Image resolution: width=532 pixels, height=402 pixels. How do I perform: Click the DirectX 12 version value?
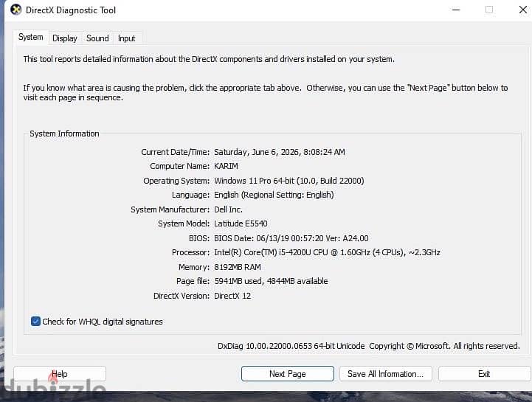pyautogui.click(x=232, y=296)
